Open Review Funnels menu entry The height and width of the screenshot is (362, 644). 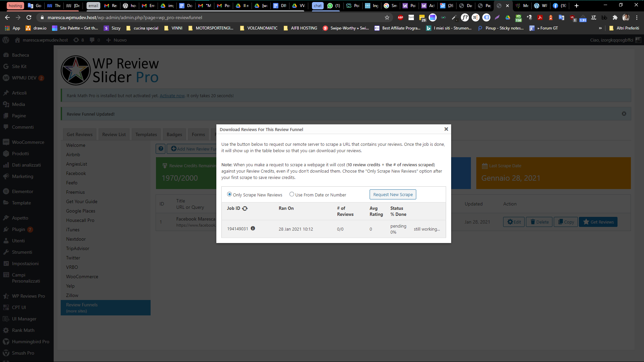(x=106, y=308)
